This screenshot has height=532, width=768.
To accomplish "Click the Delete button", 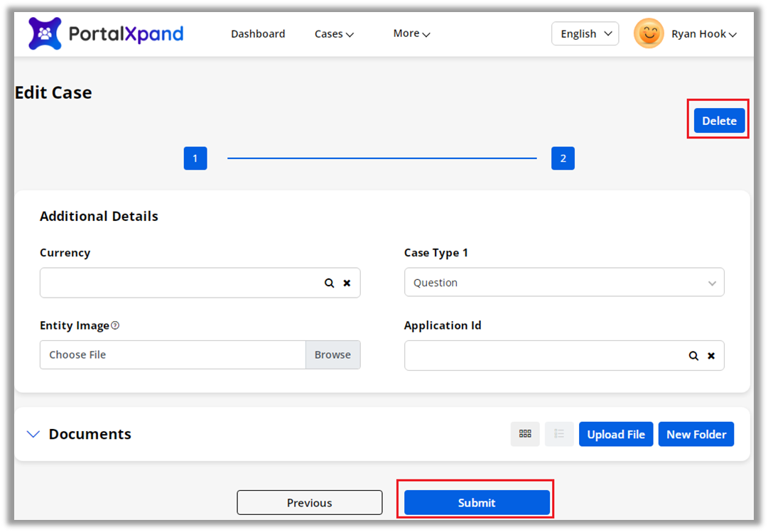I will click(719, 121).
